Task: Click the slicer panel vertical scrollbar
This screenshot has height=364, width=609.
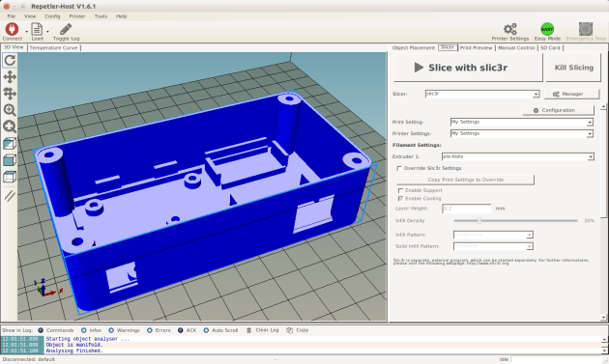Action: pos(603,211)
